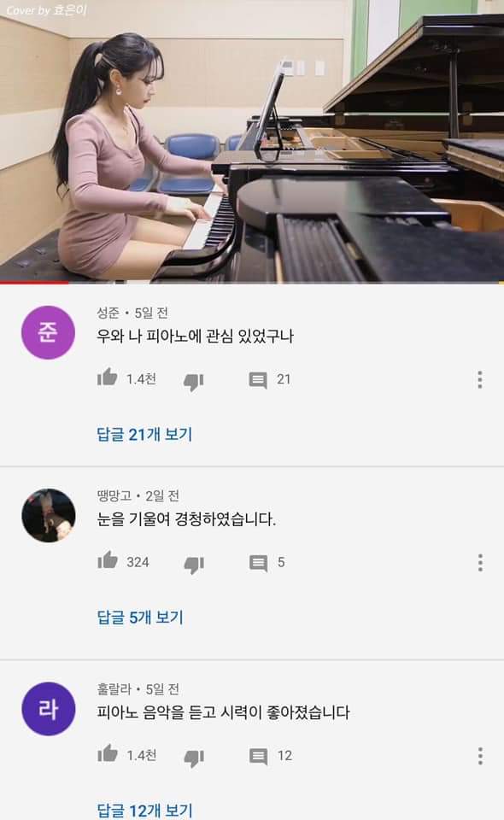This screenshot has width=504, height=820.
Task: Open the reply icon showing 21 replies
Action: (258, 380)
